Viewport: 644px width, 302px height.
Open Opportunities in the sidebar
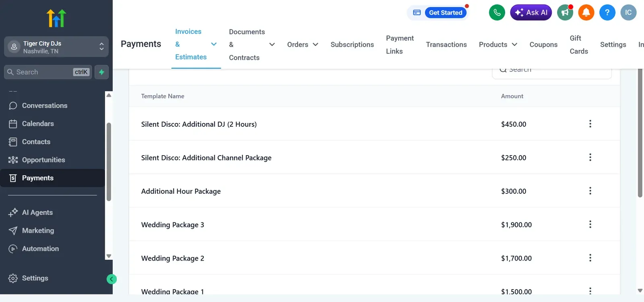52,160
